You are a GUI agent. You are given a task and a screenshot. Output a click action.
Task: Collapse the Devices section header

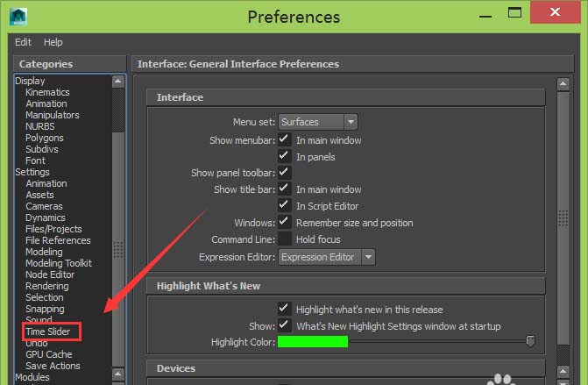point(346,368)
